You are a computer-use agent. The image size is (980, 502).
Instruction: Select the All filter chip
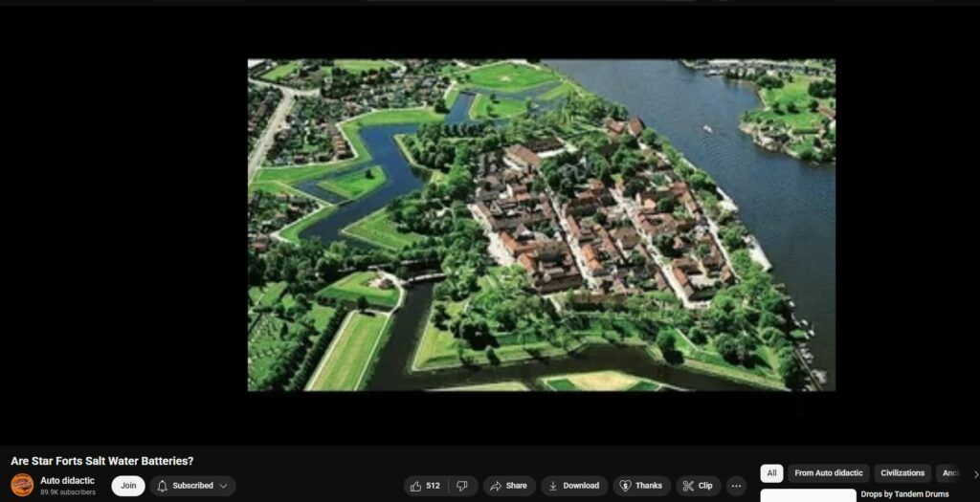pyautogui.click(x=771, y=473)
